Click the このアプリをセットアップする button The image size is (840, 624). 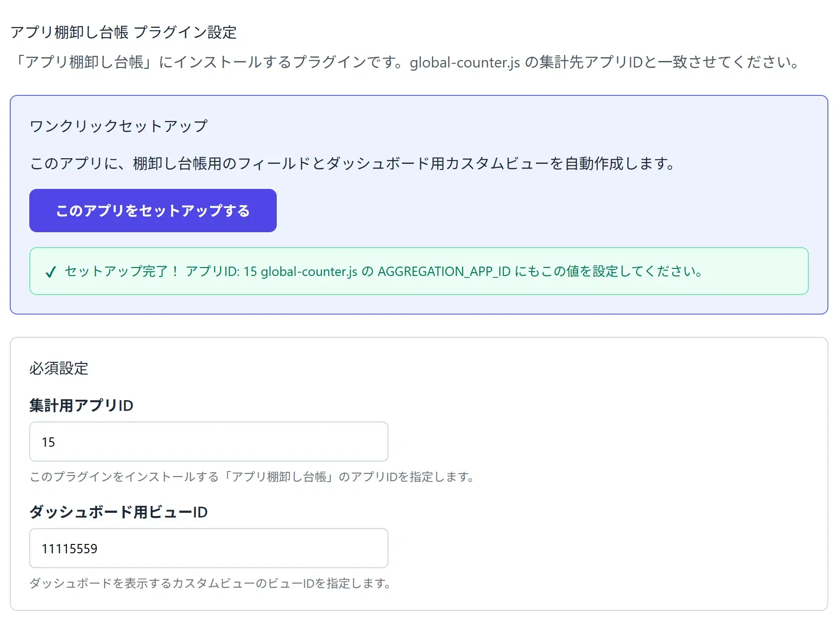(x=153, y=210)
